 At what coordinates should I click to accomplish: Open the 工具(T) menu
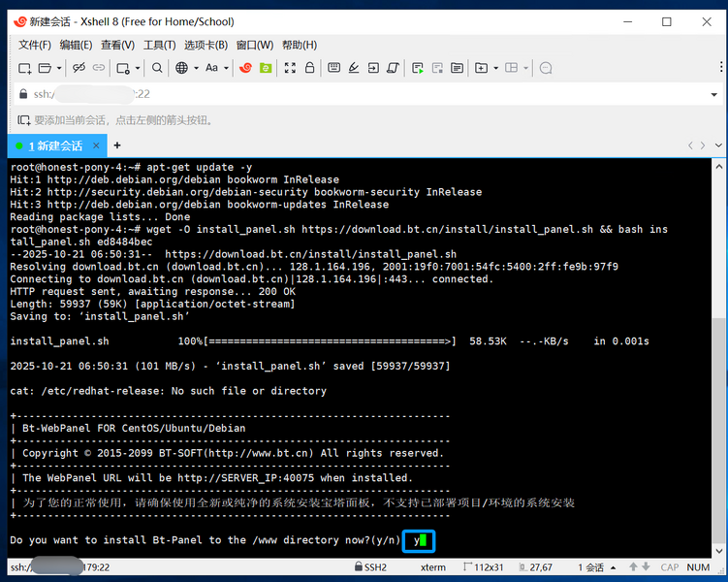pos(160,45)
